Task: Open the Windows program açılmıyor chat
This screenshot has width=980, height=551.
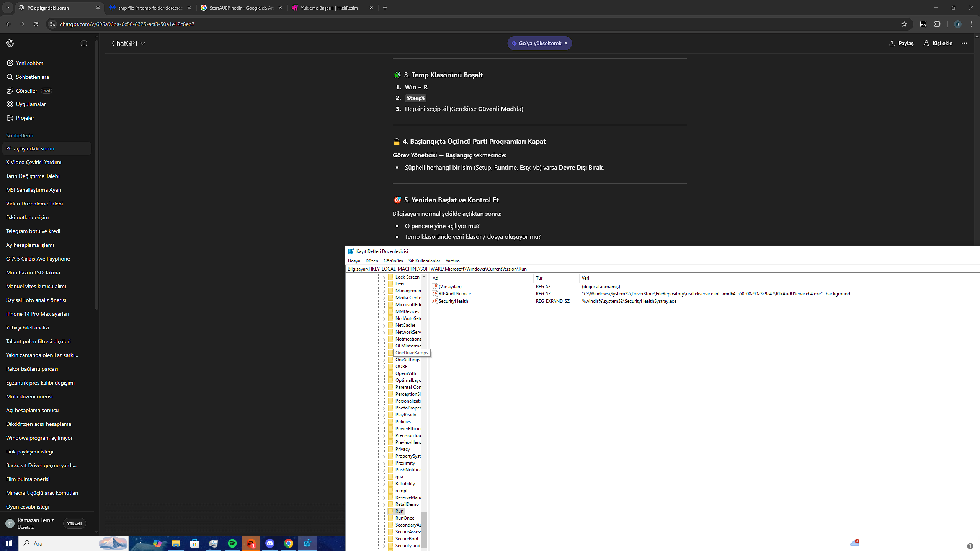Action: point(47,438)
